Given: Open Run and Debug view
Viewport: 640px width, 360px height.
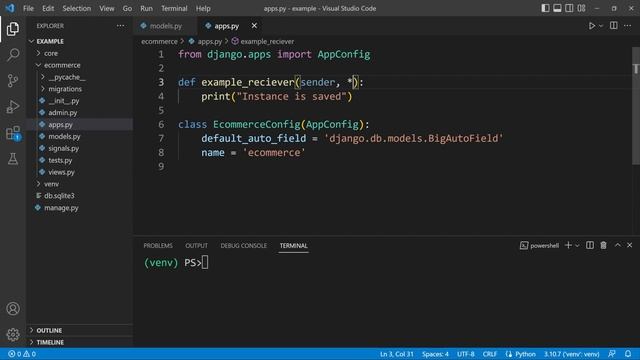Looking at the screenshot, I should click(13, 107).
